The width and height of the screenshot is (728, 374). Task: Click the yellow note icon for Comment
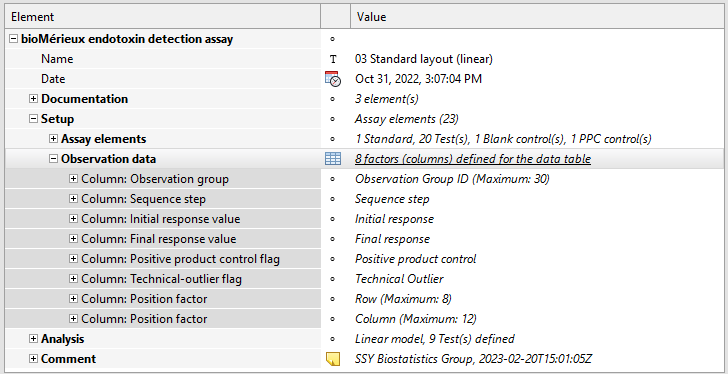[333, 359]
